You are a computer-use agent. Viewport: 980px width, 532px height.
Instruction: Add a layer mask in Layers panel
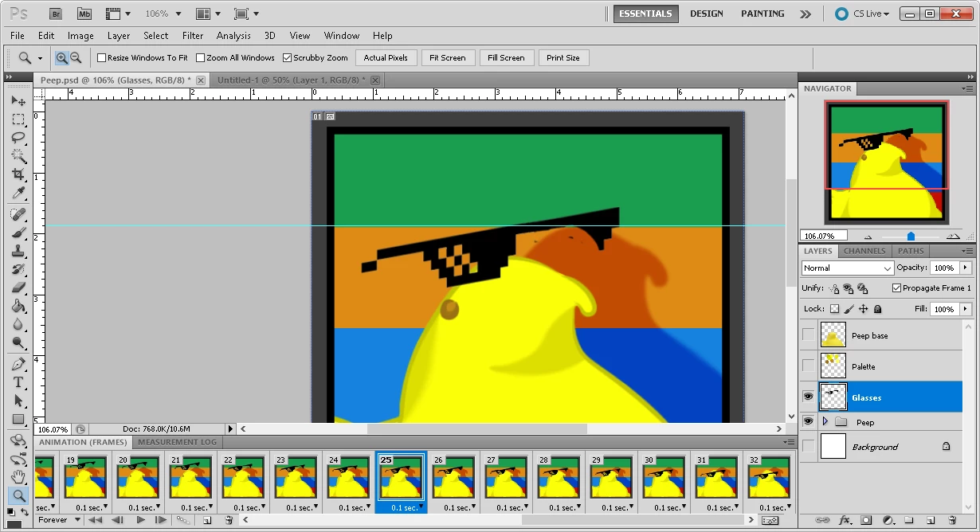[866, 520]
